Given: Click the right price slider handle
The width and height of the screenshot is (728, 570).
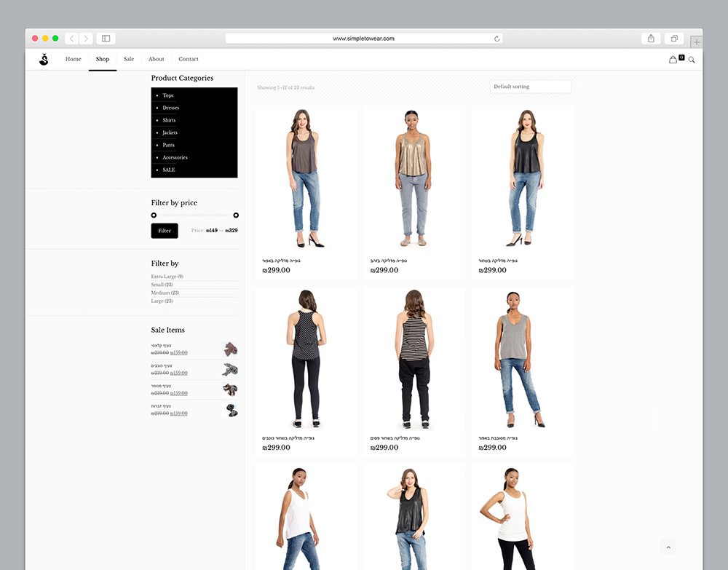Looking at the screenshot, I should tap(236, 215).
